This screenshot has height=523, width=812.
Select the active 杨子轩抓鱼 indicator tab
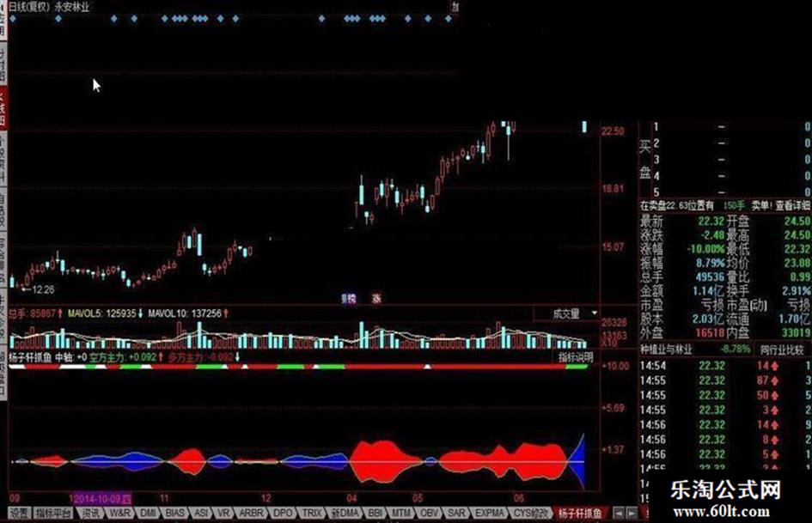point(579,514)
